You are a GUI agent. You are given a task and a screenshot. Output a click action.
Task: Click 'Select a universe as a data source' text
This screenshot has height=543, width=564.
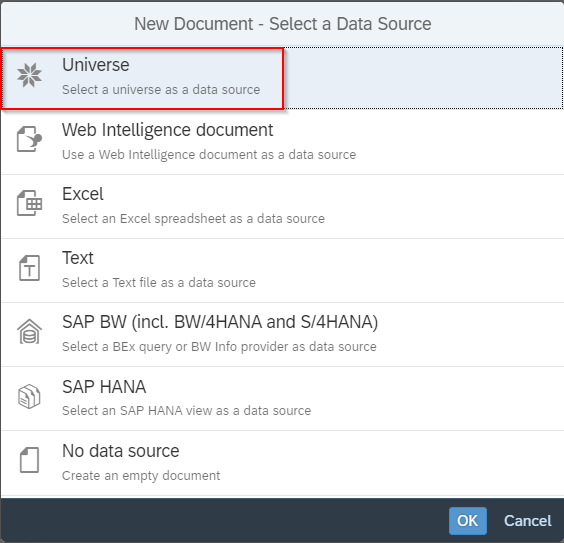coord(161,90)
